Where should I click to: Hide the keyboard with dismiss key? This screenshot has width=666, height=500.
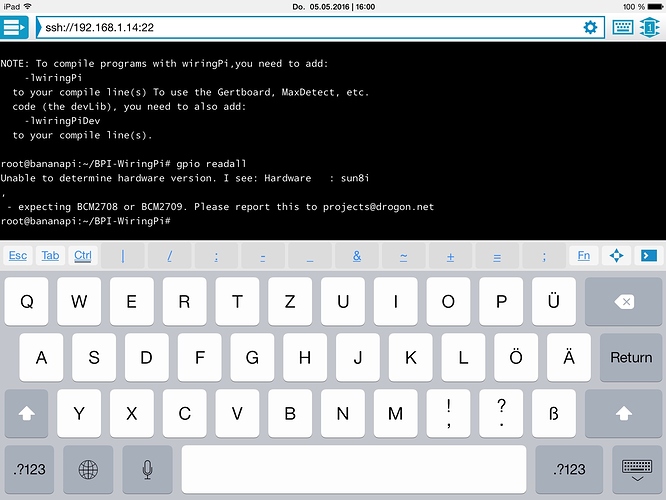[x=637, y=469]
